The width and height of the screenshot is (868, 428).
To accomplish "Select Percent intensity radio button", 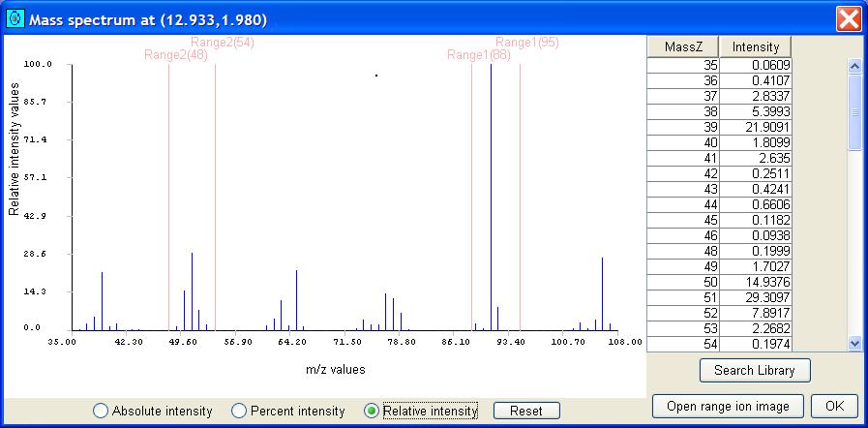I will tap(239, 411).
